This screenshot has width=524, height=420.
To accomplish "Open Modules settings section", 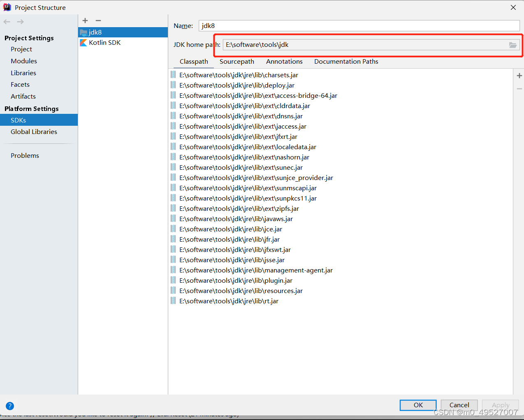I will pos(24,61).
